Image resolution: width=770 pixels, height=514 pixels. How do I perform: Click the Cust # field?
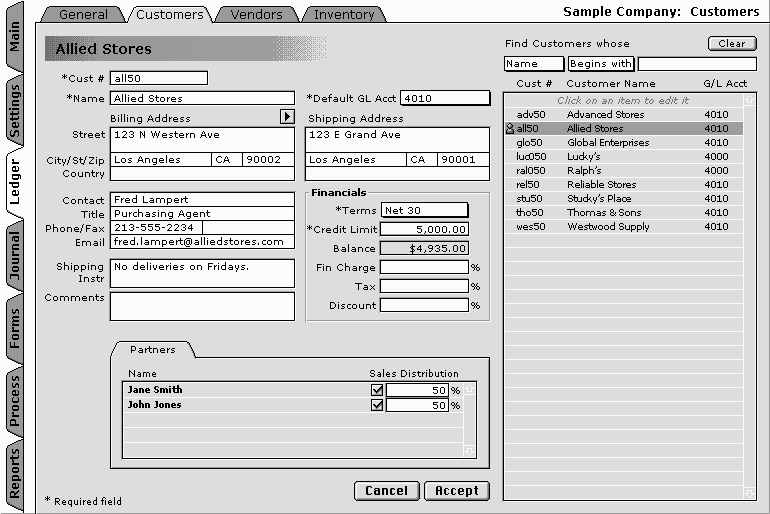[159, 78]
